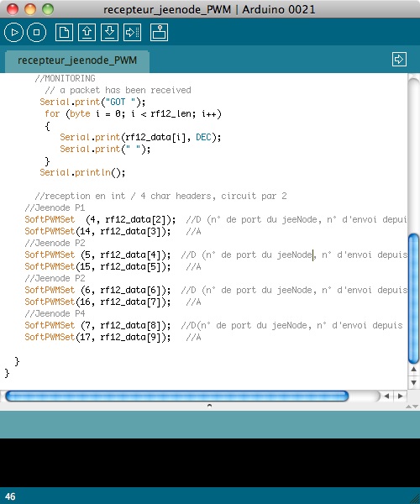420x504 pixels.
Task: Click the Save sketch down-arrow icon
Action: click(x=109, y=32)
